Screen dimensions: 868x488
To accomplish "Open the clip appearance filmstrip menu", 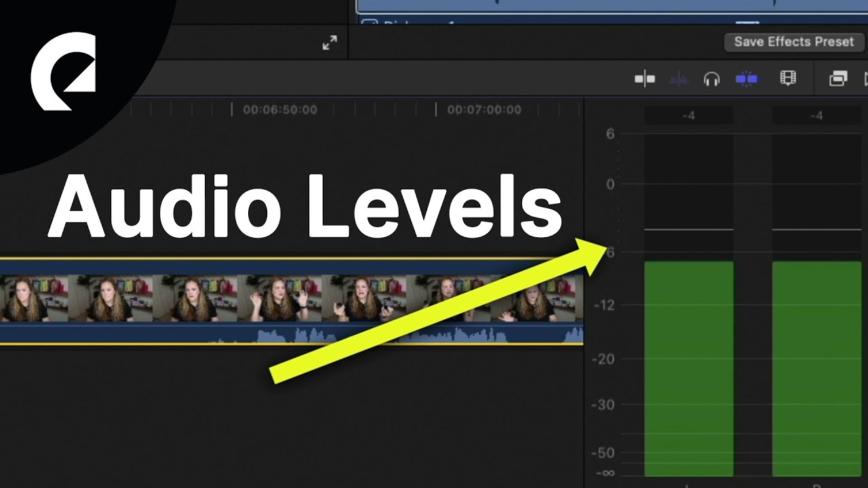I will click(x=788, y=79).
